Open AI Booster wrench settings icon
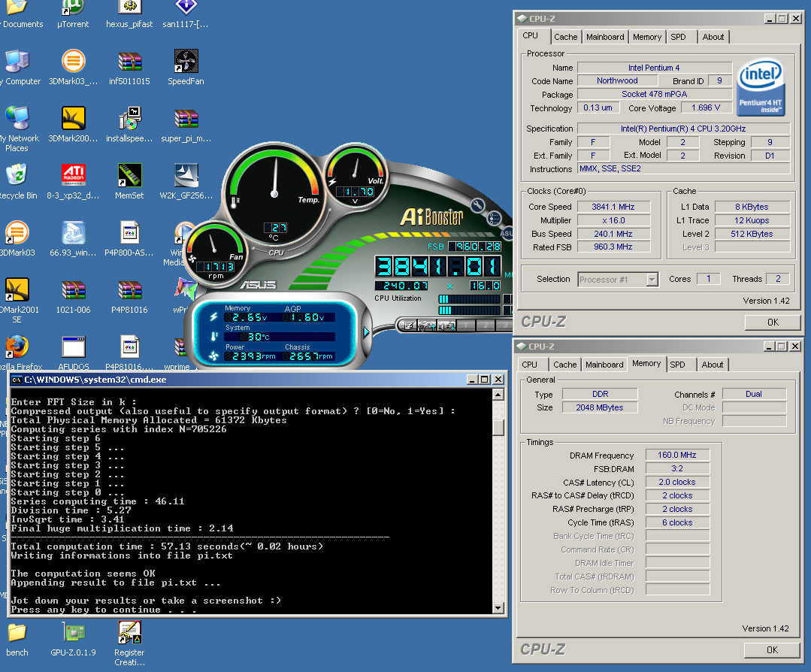Viewport: 811px width, 672px height. tap(477, 205)
